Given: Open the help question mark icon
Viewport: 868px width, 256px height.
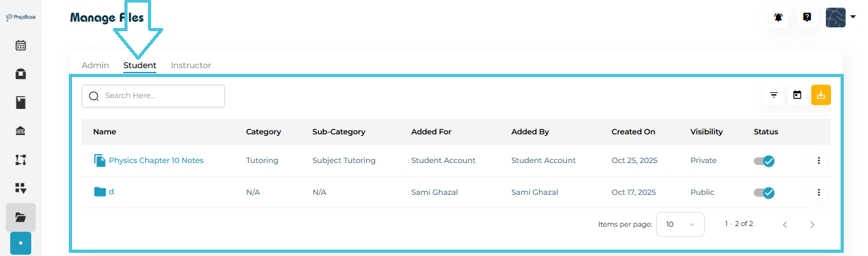Looking at the screenshot, I should click(807, 18).
